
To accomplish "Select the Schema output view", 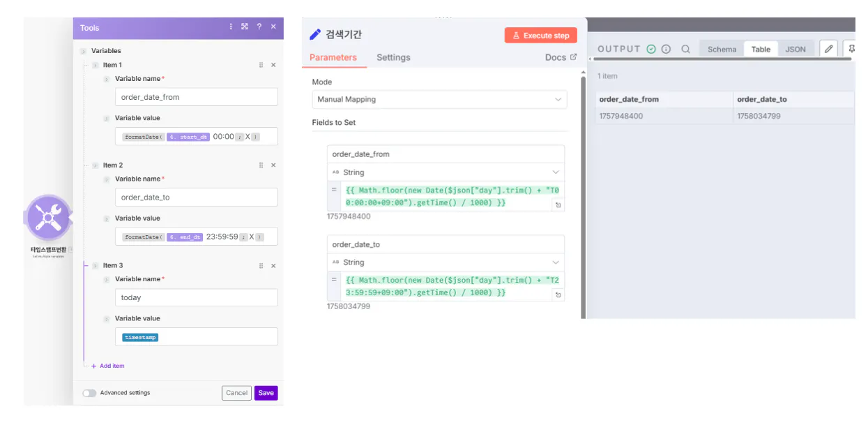I will tap(722, 49).
